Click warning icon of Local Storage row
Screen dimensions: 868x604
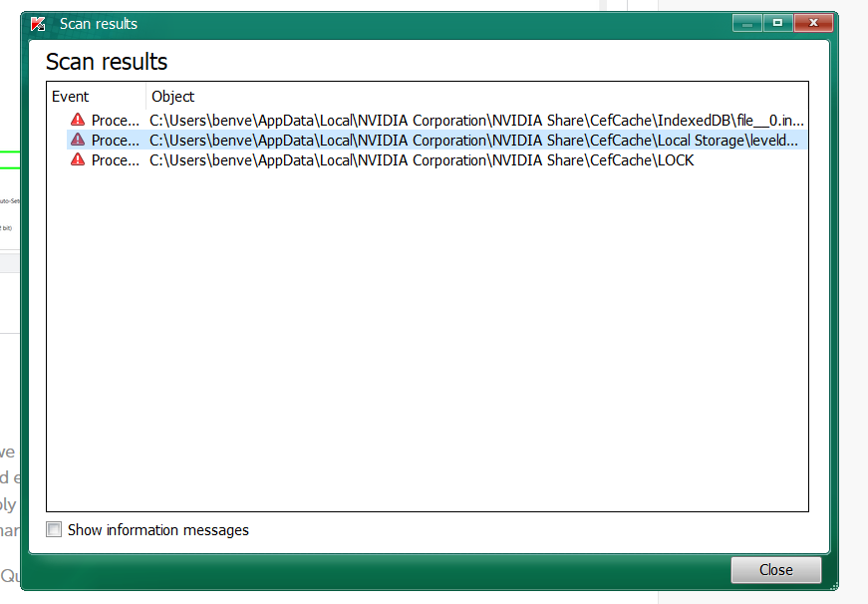[x=78, y=140]
